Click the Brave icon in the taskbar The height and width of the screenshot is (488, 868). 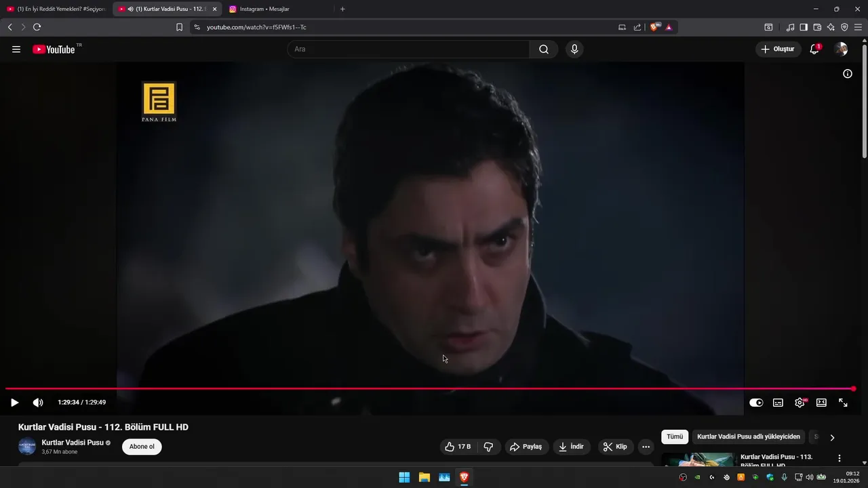click(464, 477)
